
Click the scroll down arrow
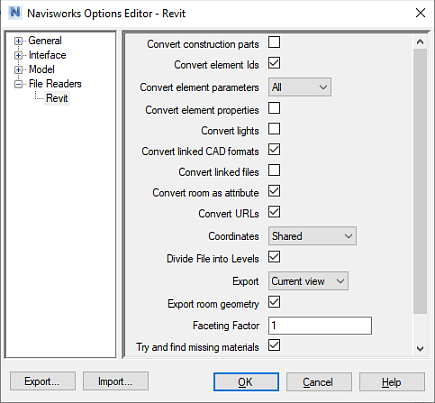coord(420,349)
